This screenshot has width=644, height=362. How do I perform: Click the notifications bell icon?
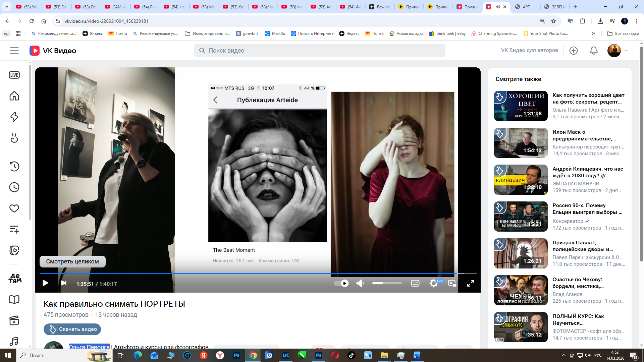coord(593,51)
